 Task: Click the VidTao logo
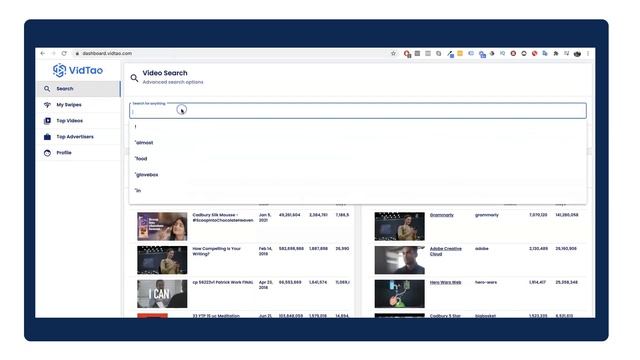tap(78, 70)
